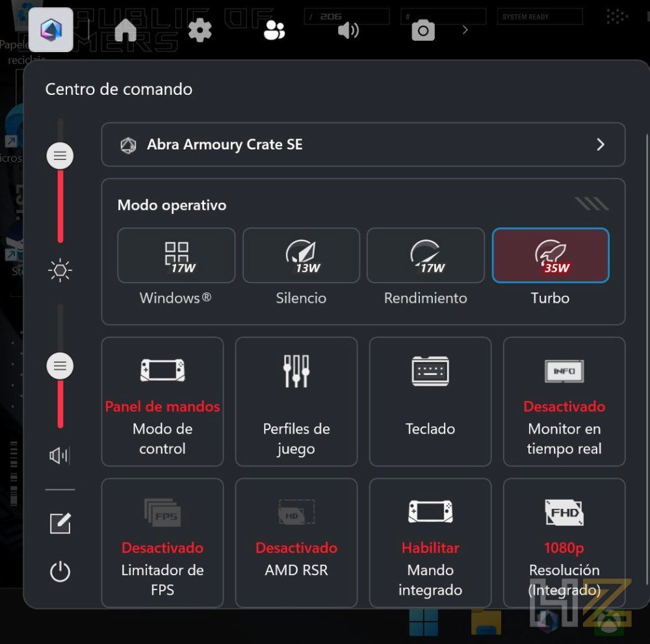Viewport: 650px width, 644px height.
Task: Open Abra Armoury Crate SE
Action: pos(363,145)
